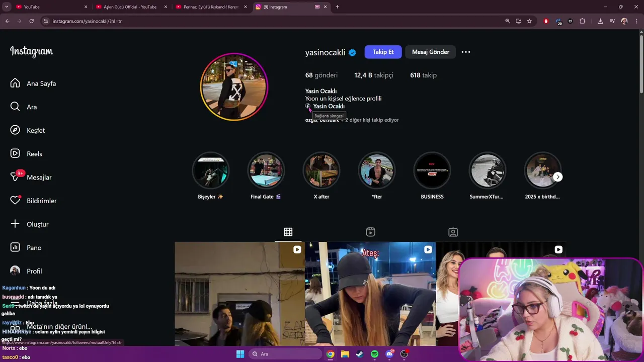Open the Ara search magnifier in sidebar
This screenshot has width=644, height=362.
(x=15, y=107)
